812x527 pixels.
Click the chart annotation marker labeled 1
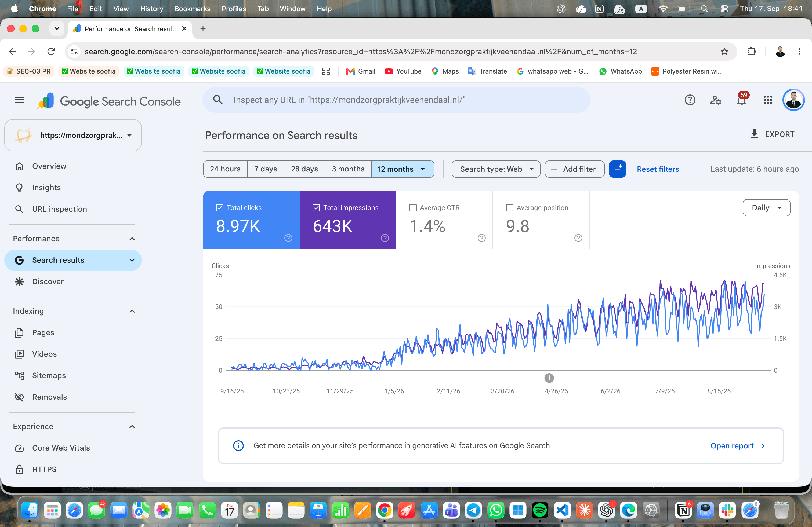(549, 378)
